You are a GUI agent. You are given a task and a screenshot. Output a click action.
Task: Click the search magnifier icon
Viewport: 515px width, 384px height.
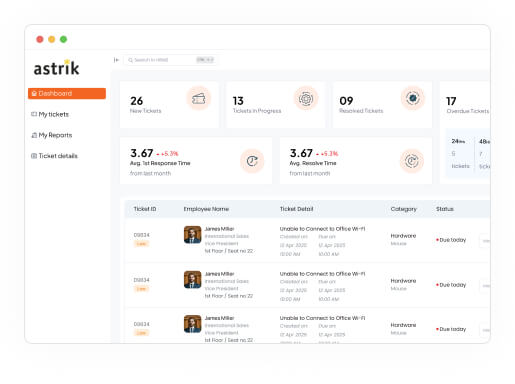tap(130, 60)
